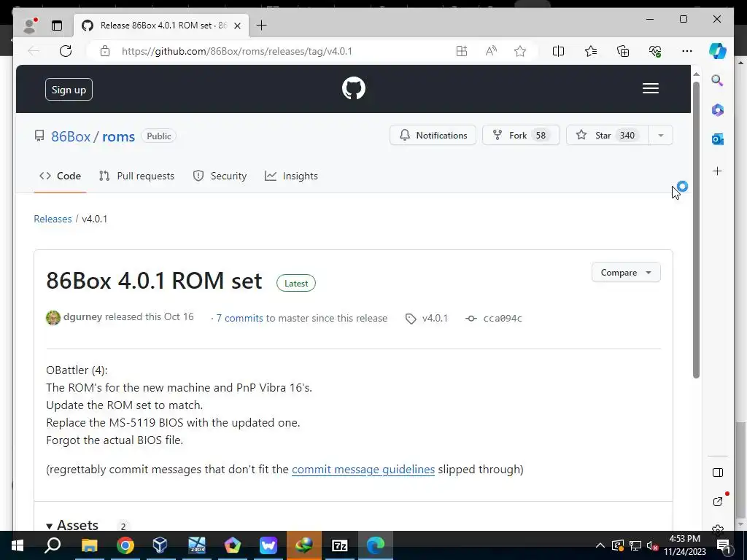Viewport: 747px width, 560px height.
Task: Open Collections icon in Edge toolbar
Action: coord(623,51)
